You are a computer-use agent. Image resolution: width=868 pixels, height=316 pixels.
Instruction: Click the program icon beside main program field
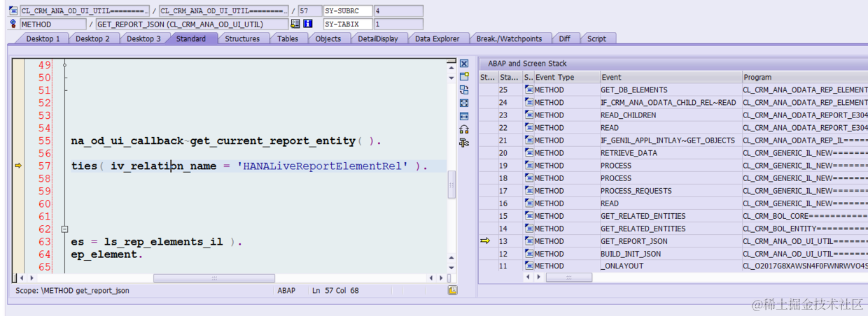click(x=14, y=11)
